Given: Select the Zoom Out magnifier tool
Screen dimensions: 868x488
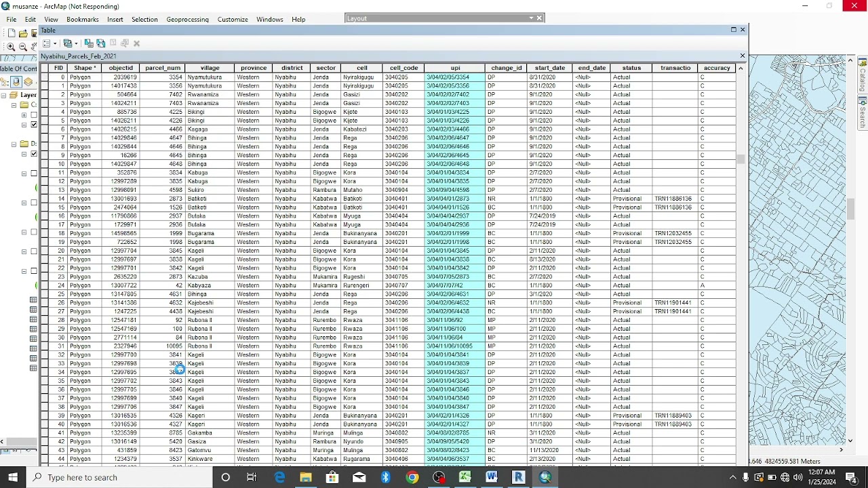Looking at the screenshot, I should (x=23, y=47).
